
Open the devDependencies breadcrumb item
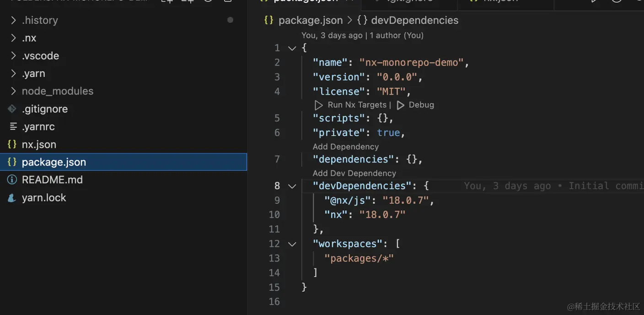click(x=415, y=20)
